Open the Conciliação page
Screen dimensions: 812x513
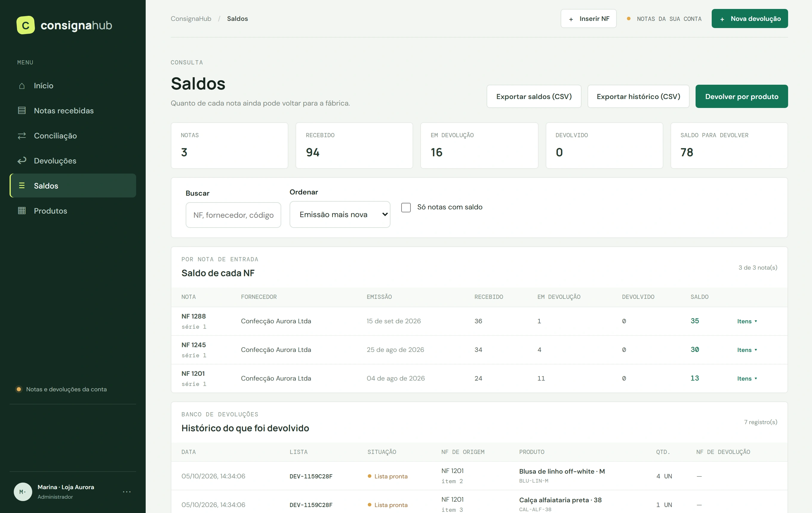point(73,136)
